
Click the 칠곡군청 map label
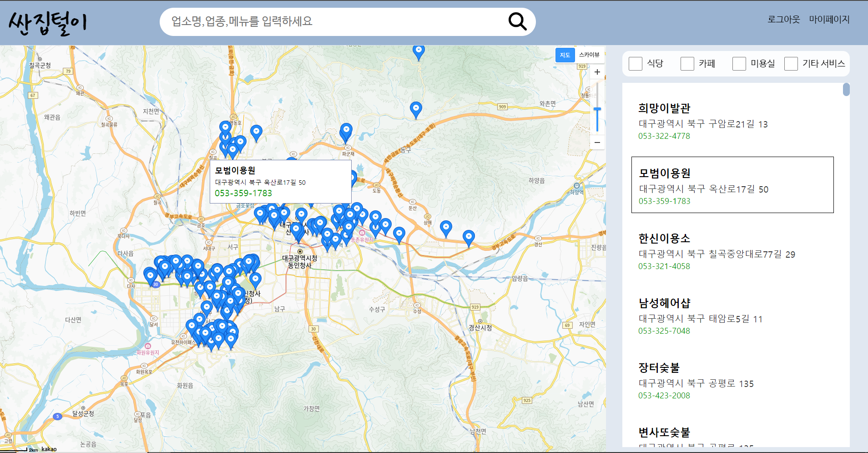point(40,65)
